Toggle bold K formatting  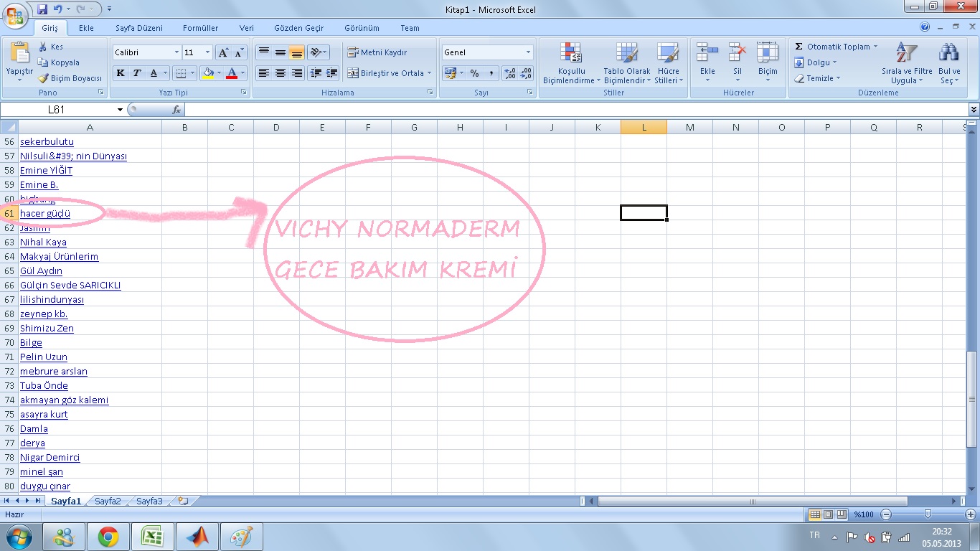(x=121, y=73)
